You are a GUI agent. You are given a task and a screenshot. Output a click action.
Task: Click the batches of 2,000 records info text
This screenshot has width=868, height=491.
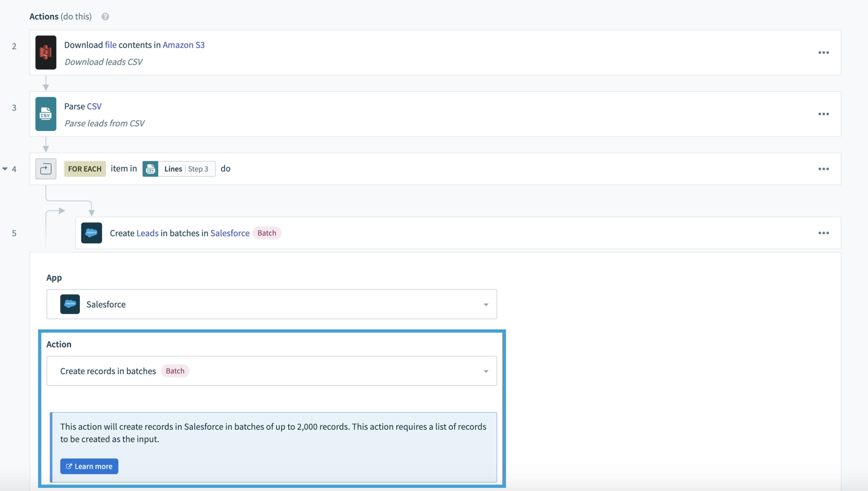click(x=273, y=433)
